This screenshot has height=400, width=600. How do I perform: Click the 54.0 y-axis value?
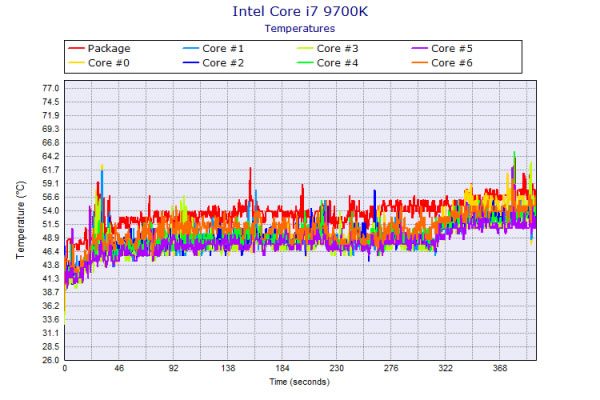tap(51, 211)
